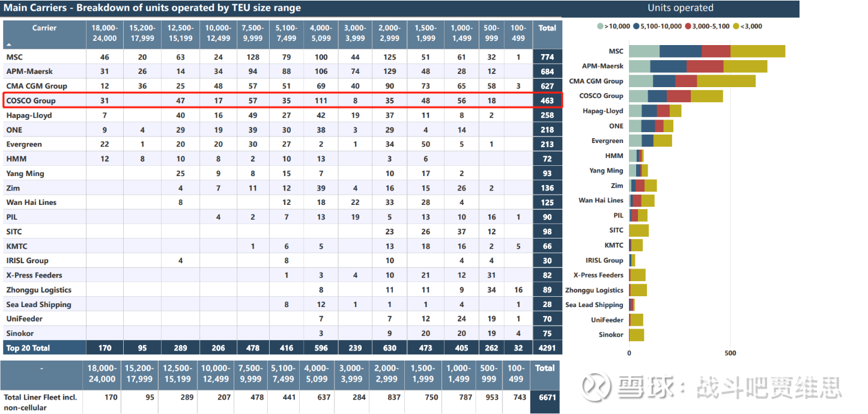
Task: Click the SITC bar in the chart
Action: pyautogui.click(x=639, y=230)
